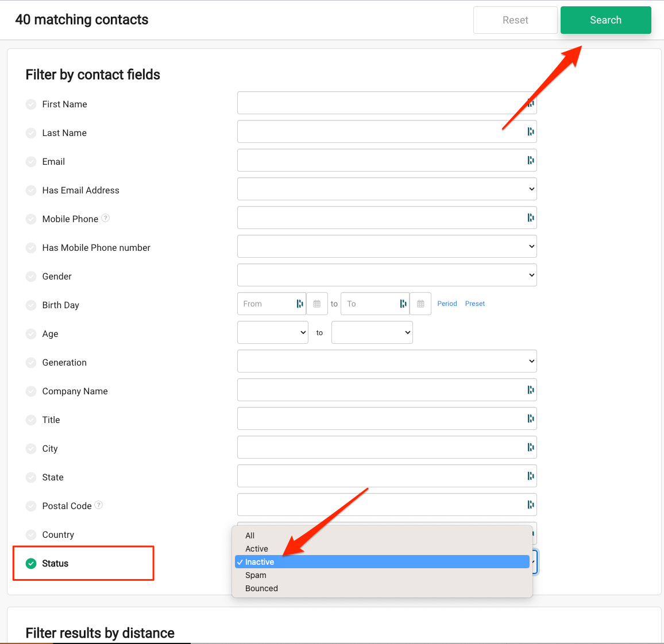The image size is (664, 644).
Task: Click the help icon next to Mobile Phone
Action: tap(106, 218)
